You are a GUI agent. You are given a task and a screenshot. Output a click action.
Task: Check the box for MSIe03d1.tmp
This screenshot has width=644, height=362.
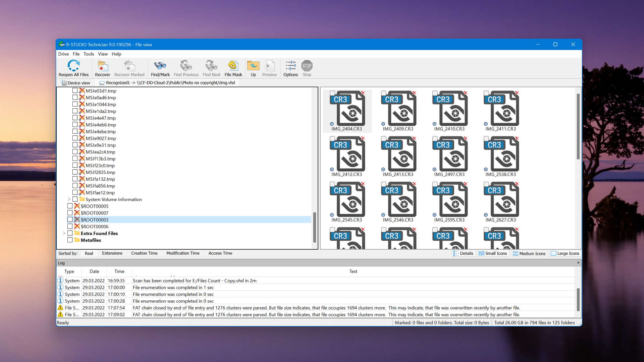tap(75, 90)
